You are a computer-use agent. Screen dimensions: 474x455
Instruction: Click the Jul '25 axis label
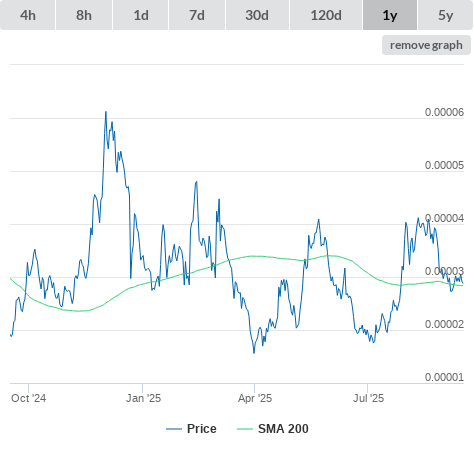pyautogui.click(x=369, y=398)
